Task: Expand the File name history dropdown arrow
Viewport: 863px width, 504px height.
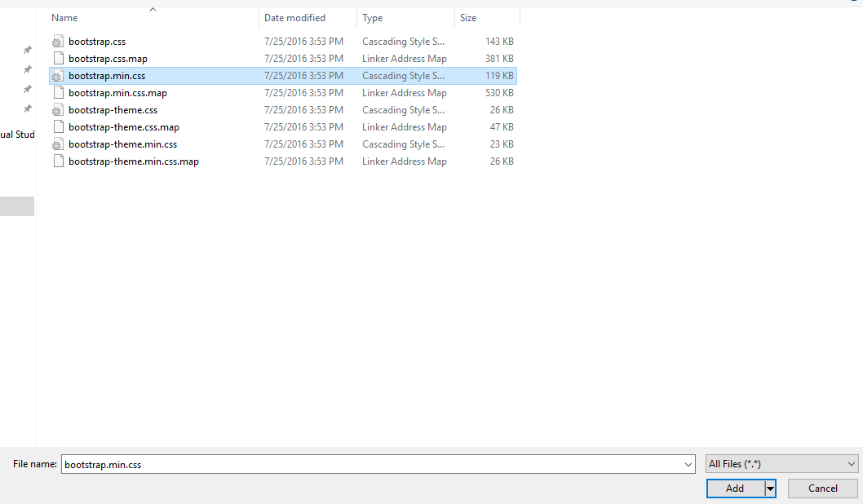Action: (689, 464)
